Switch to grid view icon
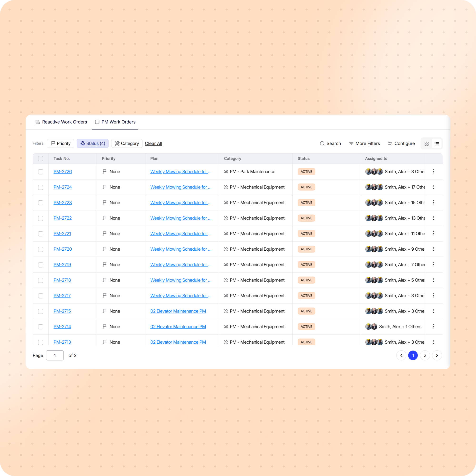This screenshot has width=476, height=476. [426, 144]
